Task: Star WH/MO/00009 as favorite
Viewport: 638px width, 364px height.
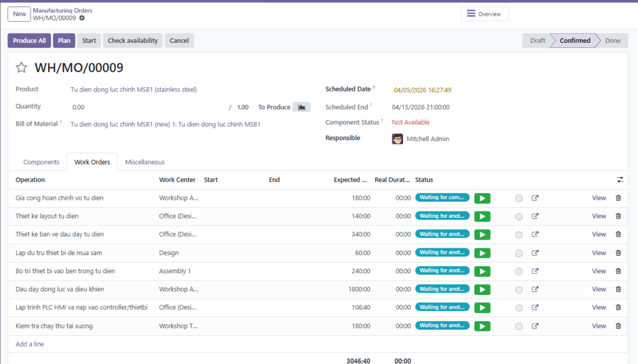Action: click(x=22, y=68)
